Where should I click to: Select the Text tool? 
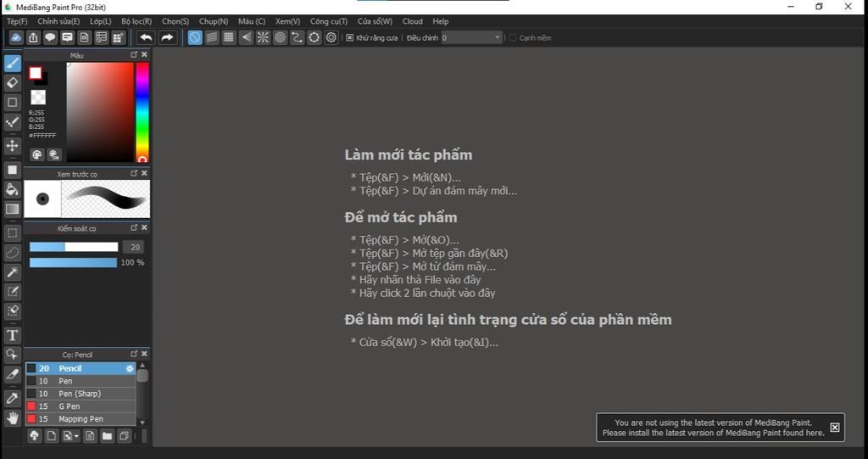point(12,335)
